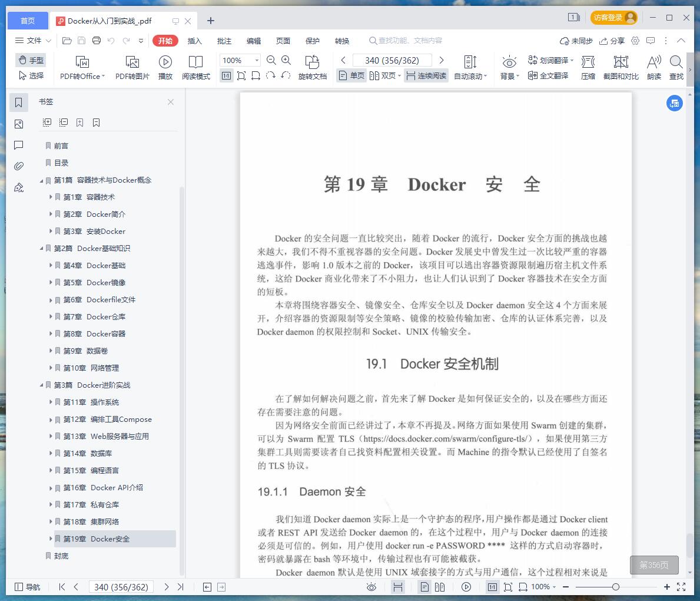The image size is (700, 601).
Task: Start slideshow with the ribbon 播放 button
Action: point(165,68)
